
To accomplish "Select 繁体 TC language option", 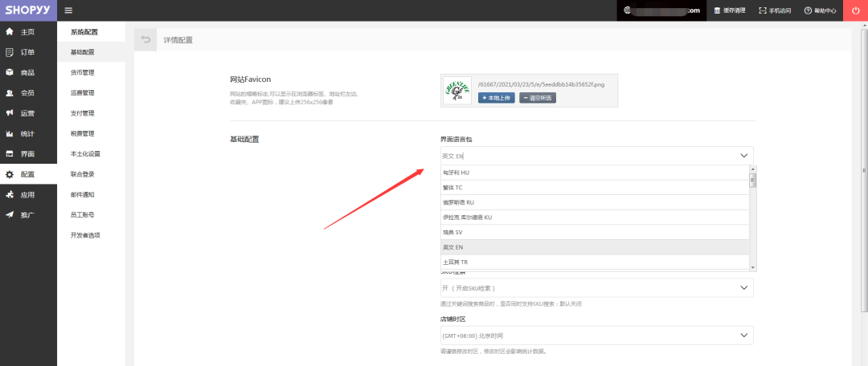I will tap(595, 188).
